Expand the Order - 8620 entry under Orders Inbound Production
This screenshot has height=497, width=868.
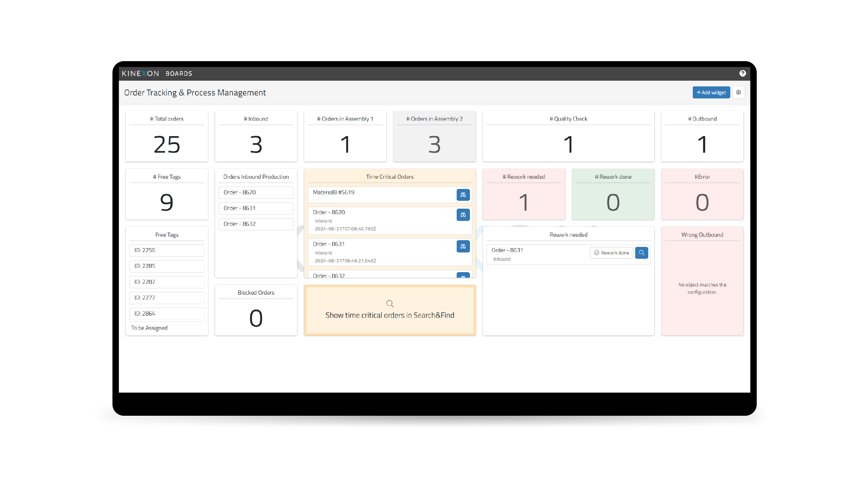click(x=256, y=192)
